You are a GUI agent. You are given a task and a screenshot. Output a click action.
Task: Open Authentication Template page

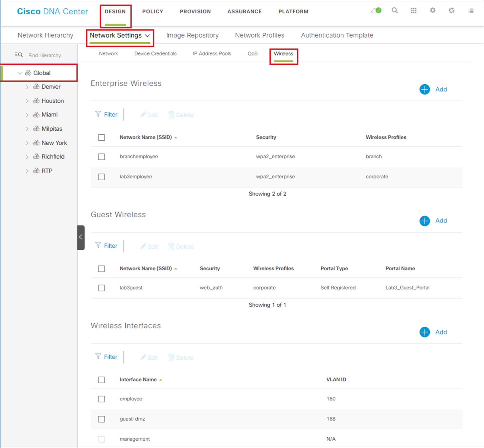(x=337, y=35)
